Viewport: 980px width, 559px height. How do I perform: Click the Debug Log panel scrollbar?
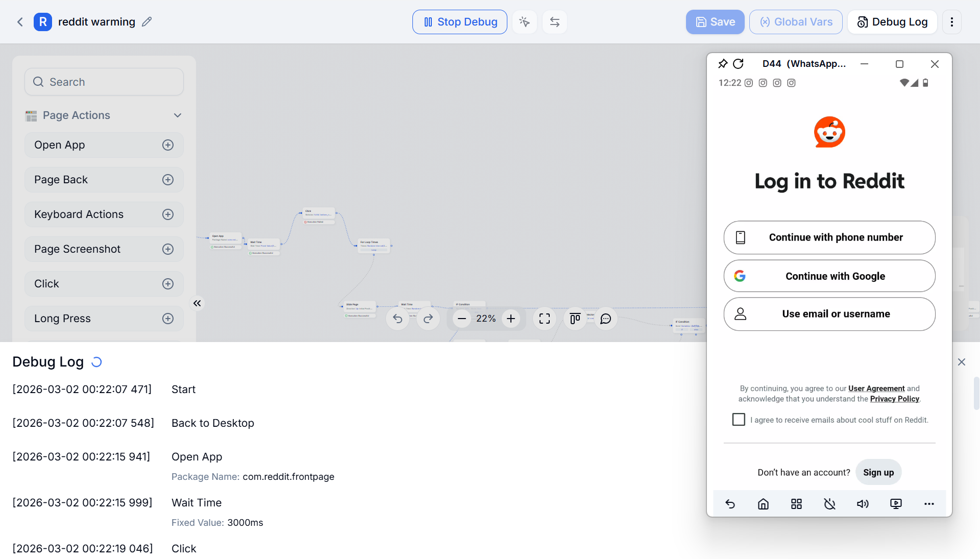(x=976, y=393)
